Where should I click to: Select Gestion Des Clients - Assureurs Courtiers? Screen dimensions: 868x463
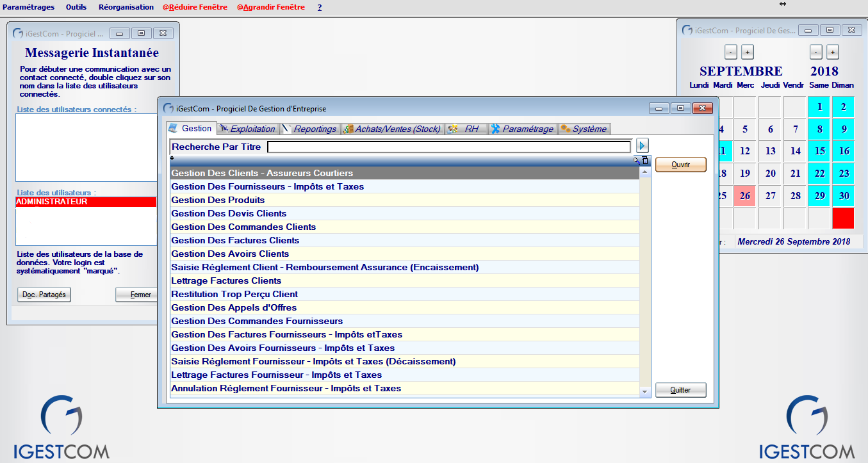(404, 173)
